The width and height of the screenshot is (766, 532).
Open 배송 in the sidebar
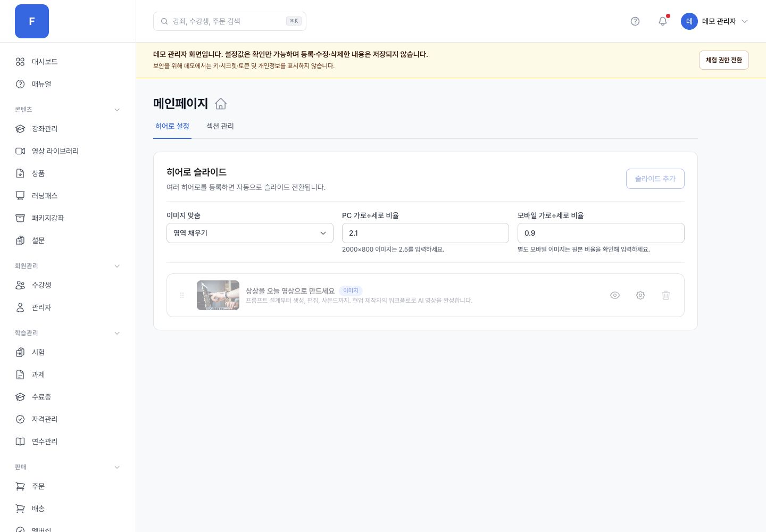pos(68,509)
